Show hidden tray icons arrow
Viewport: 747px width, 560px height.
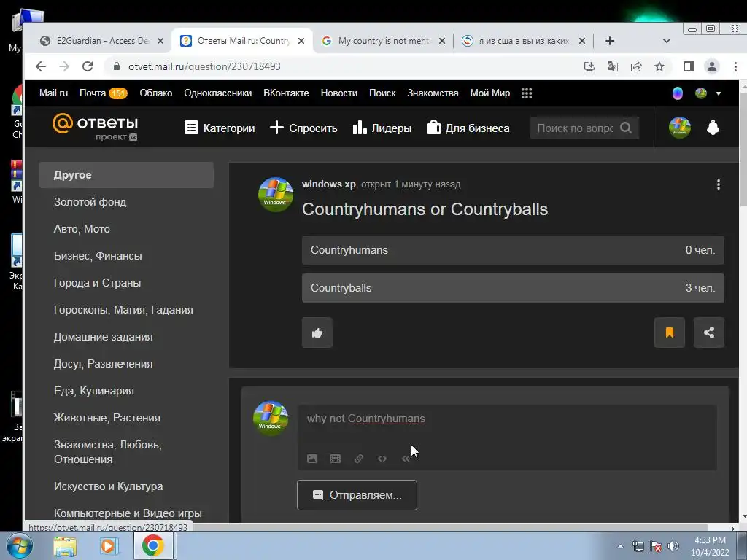(x=620, y=546)
